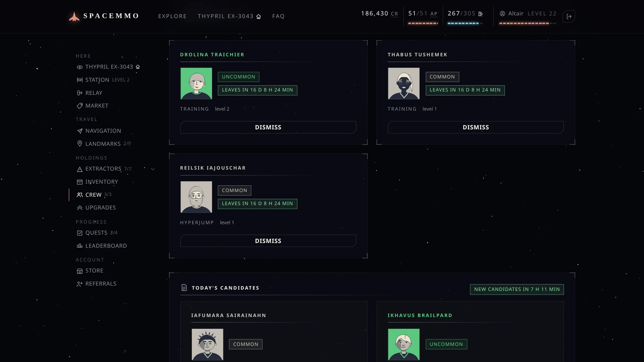Open Landmarks 2/9 in sidebar
The height and width of the screenshot is (362, 644).
(104, 144)
